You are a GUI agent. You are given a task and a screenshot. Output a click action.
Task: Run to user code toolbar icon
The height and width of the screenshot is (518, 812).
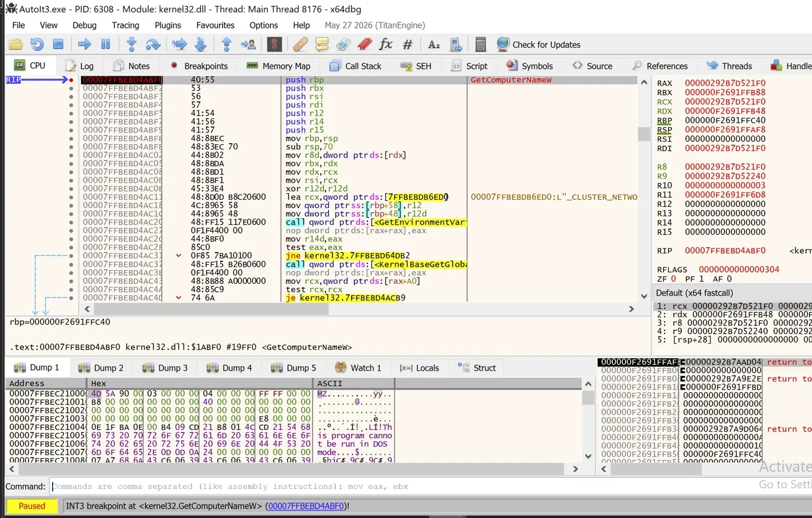pos(248,44)
